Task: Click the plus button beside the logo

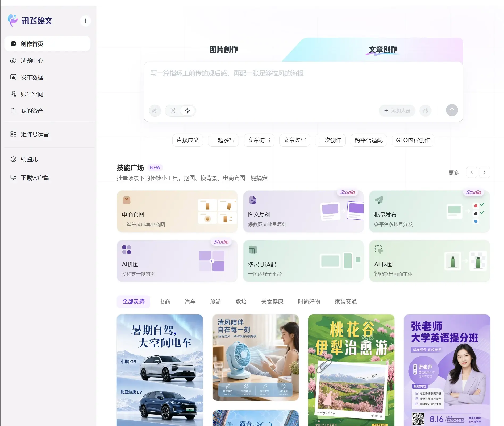Action: (x=85, y=21)
